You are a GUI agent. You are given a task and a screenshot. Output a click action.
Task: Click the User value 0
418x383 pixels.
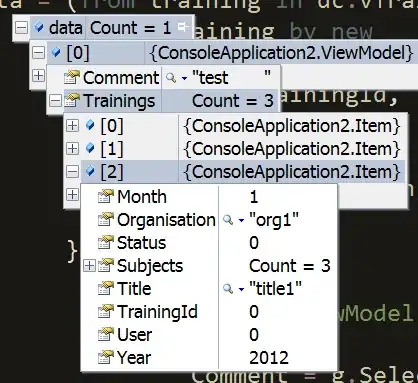pos(254,335)
